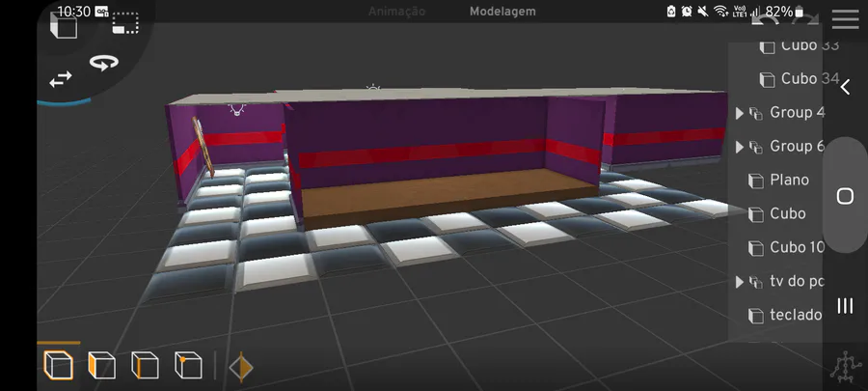Tap the Wi-Fi status icon

pos(720,11)
